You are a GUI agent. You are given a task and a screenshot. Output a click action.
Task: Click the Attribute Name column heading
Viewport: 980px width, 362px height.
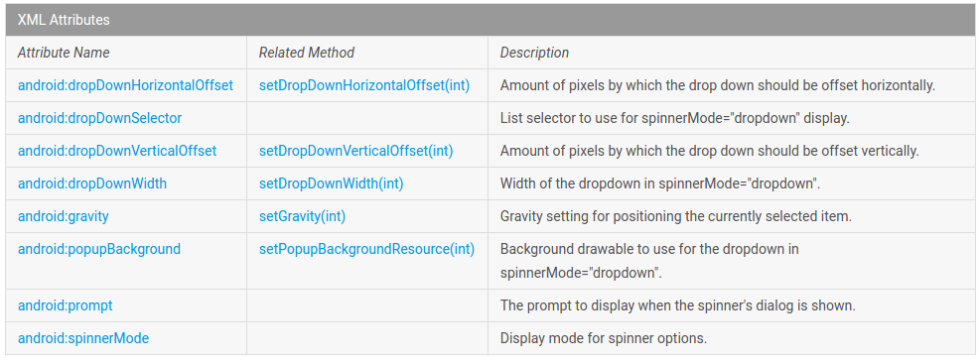coord(64,53)
